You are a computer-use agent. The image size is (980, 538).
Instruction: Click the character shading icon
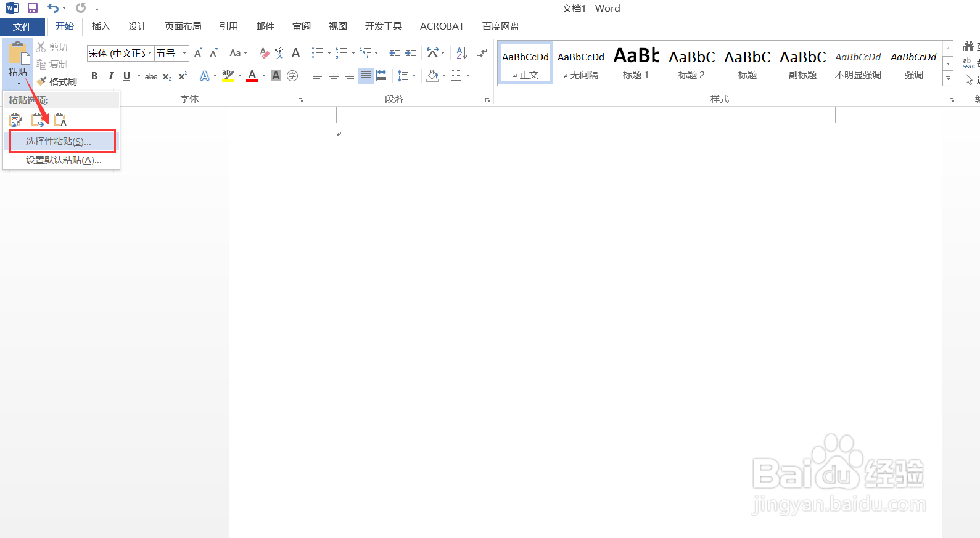coord(276,76)
